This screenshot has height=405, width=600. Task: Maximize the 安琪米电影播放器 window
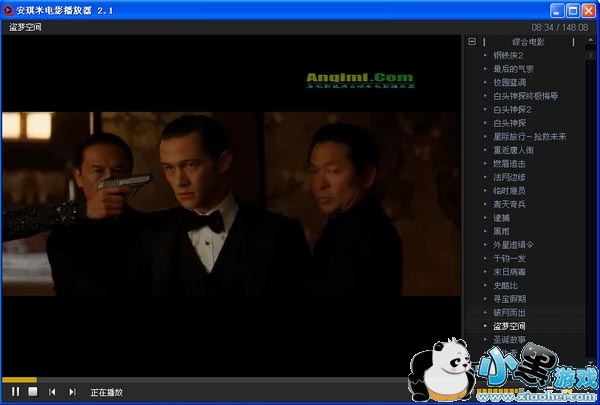click(x=573, y=10)
